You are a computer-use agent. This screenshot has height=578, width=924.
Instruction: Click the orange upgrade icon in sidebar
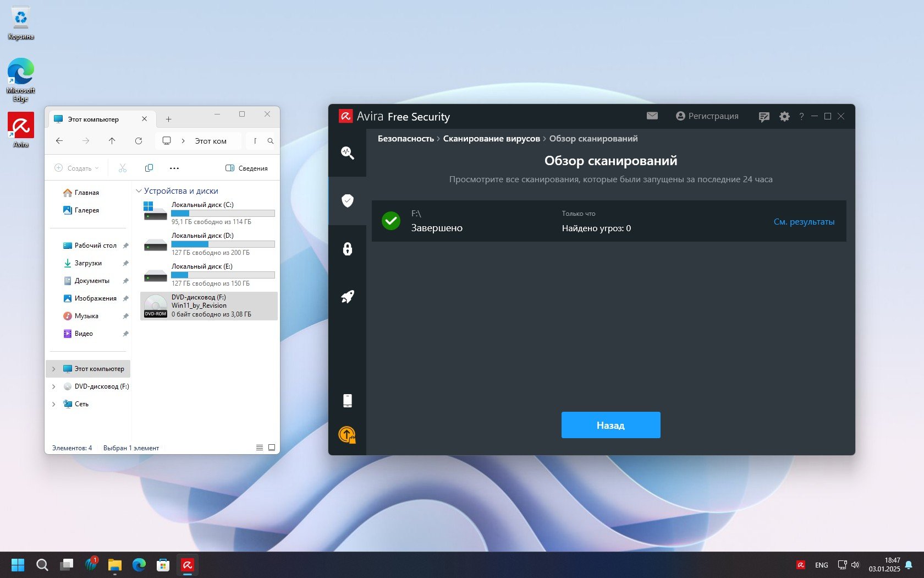[x=347, y=435]
